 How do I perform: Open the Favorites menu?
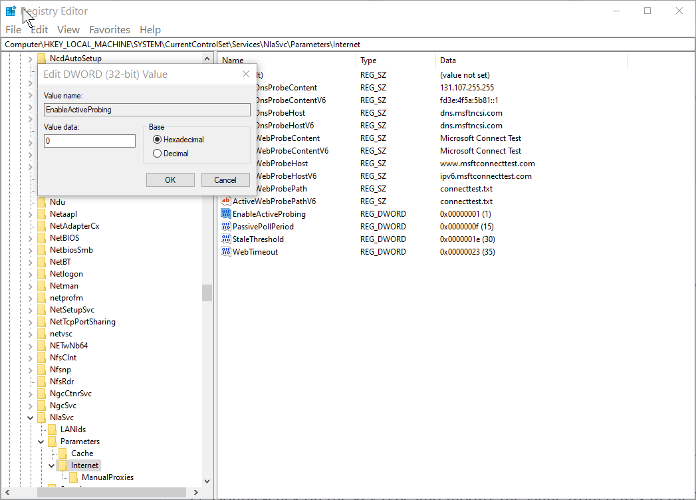tap(110, 30)
